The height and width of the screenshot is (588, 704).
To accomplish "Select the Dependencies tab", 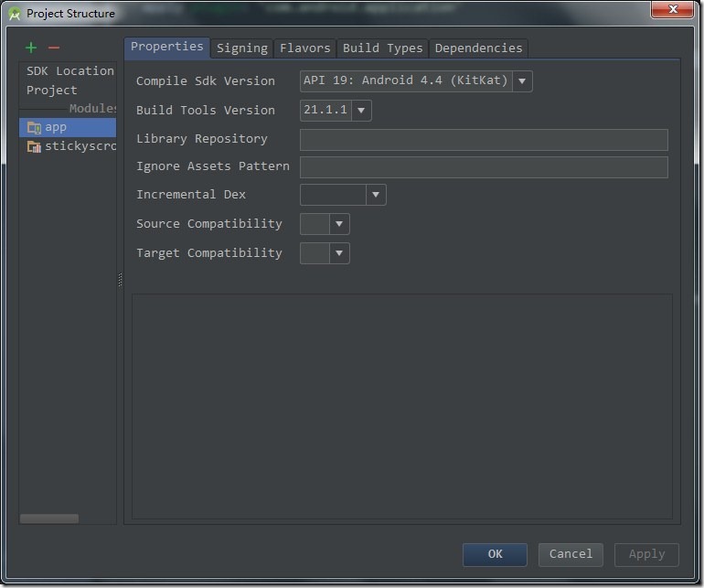I will tap(478, 48).
